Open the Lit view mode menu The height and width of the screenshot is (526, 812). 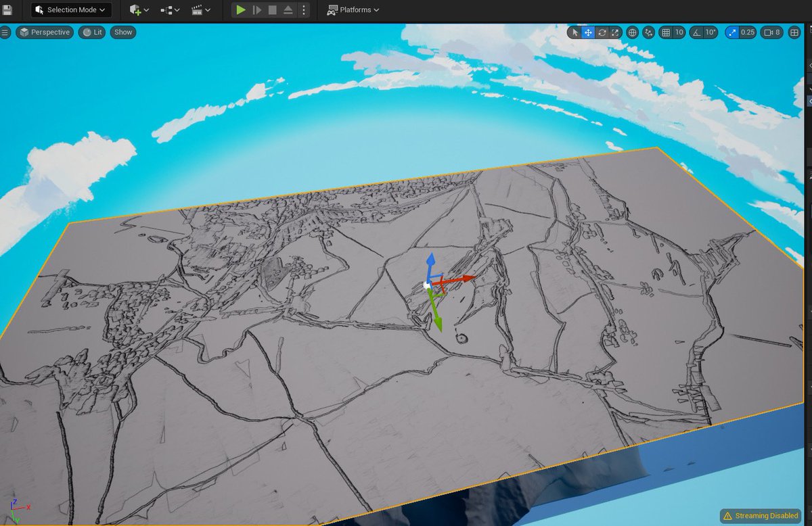(x=91, y=32)
